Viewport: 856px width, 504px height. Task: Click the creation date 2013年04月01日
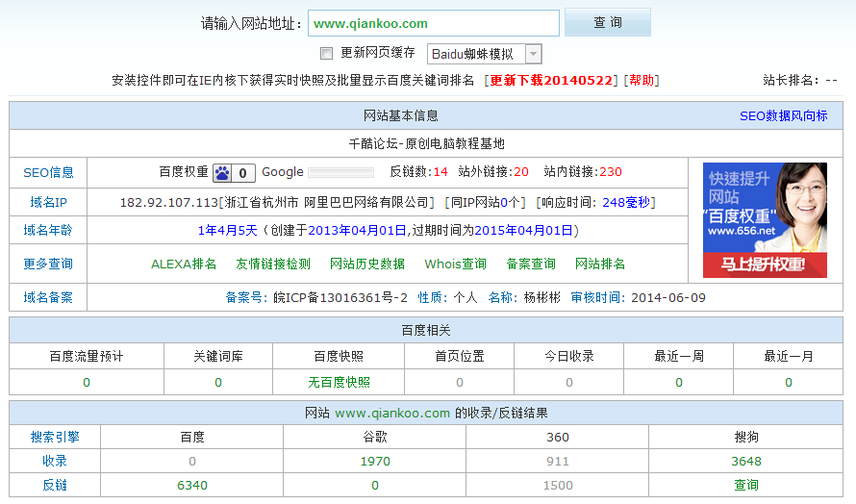pos(357,231)
